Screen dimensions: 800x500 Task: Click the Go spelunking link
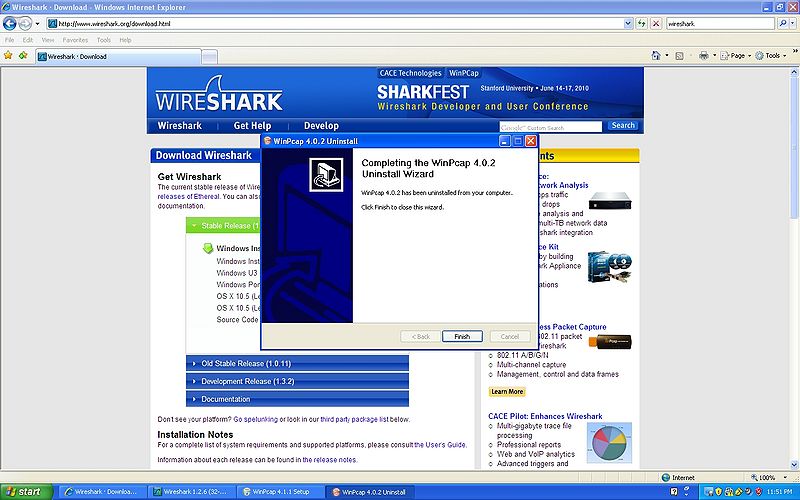point(256,419)
